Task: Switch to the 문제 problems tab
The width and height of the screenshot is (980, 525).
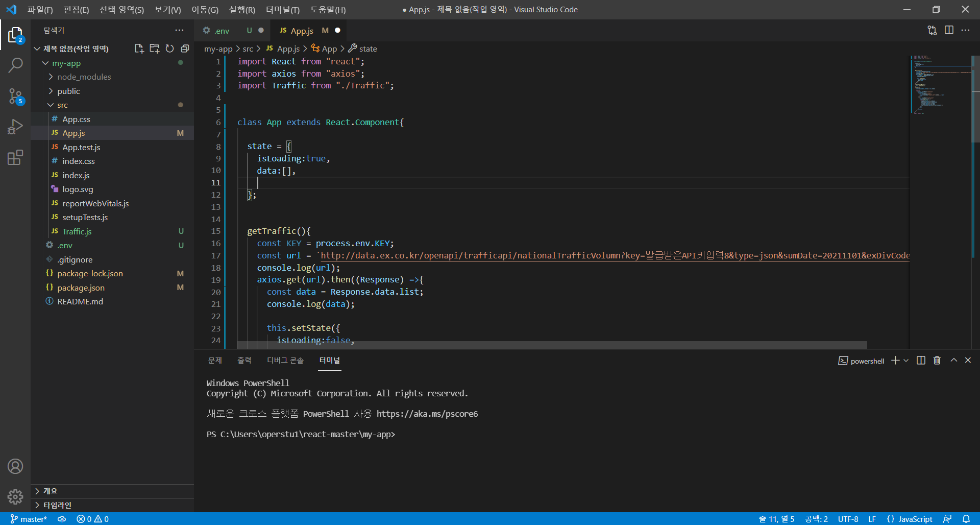Action: point(215,361)
